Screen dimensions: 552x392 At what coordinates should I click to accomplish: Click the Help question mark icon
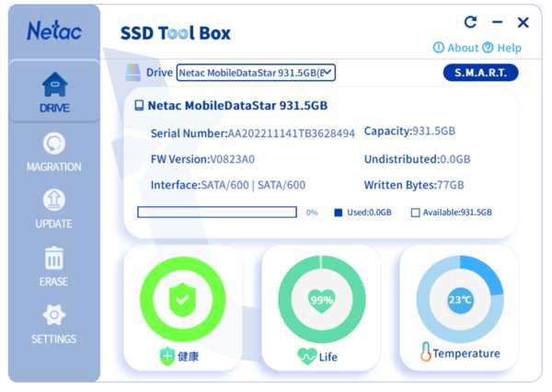pos(488,48)
